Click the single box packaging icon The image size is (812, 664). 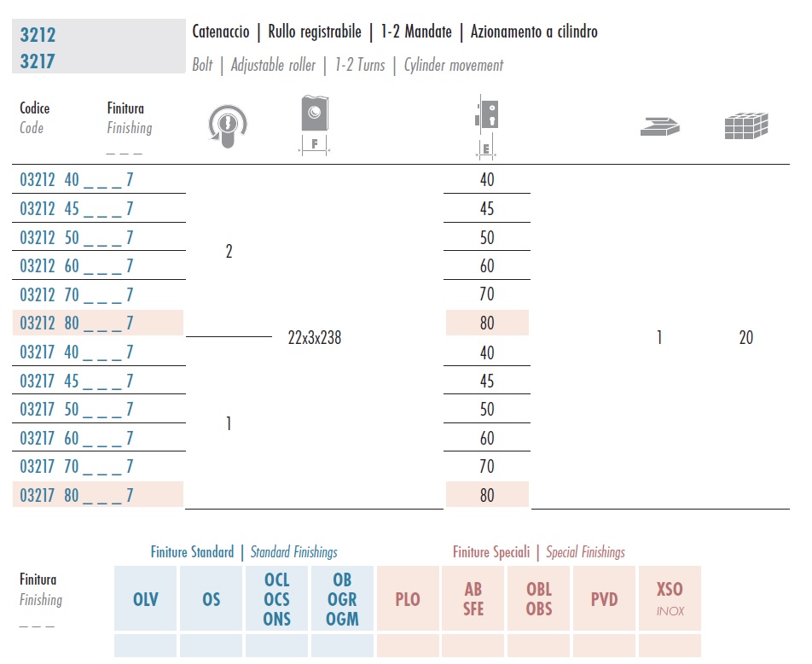[x=659, y=126]
